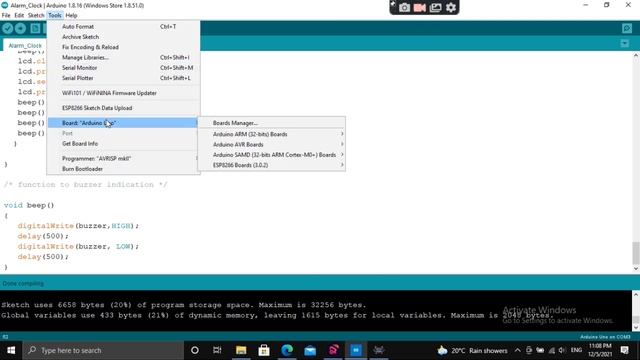The height and width of the screenshot is (360, 640).
Task: Select the Board: Arduino Uno entry
Action: coord(123,123)
